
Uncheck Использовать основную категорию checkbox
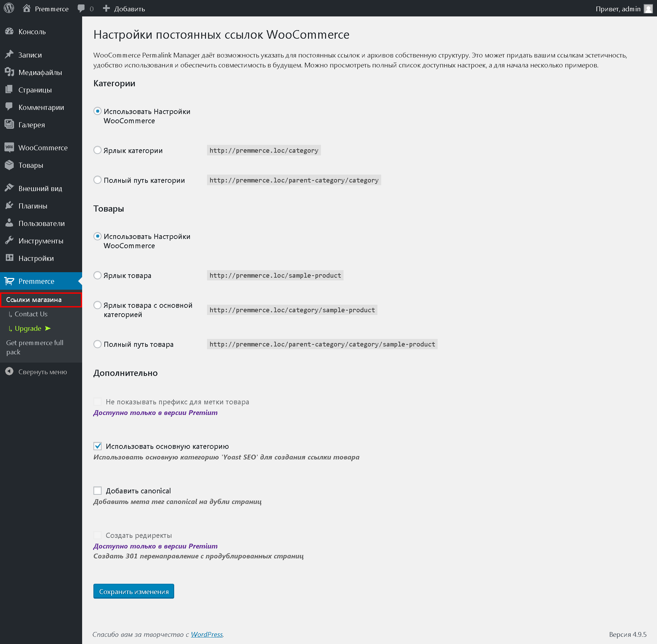click(x=98, y=446)
